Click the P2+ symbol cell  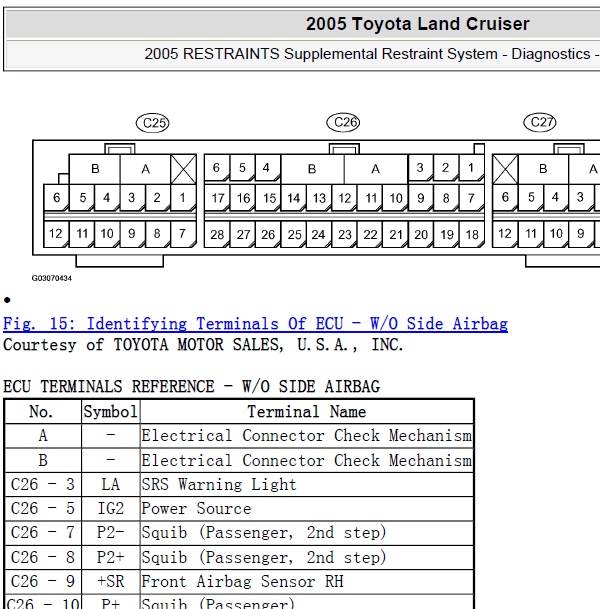click(111, 557)
